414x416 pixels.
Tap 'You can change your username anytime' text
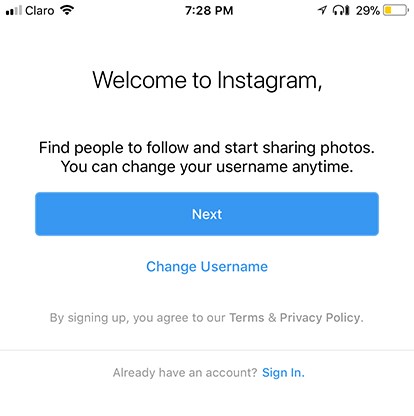coord(207,167)
